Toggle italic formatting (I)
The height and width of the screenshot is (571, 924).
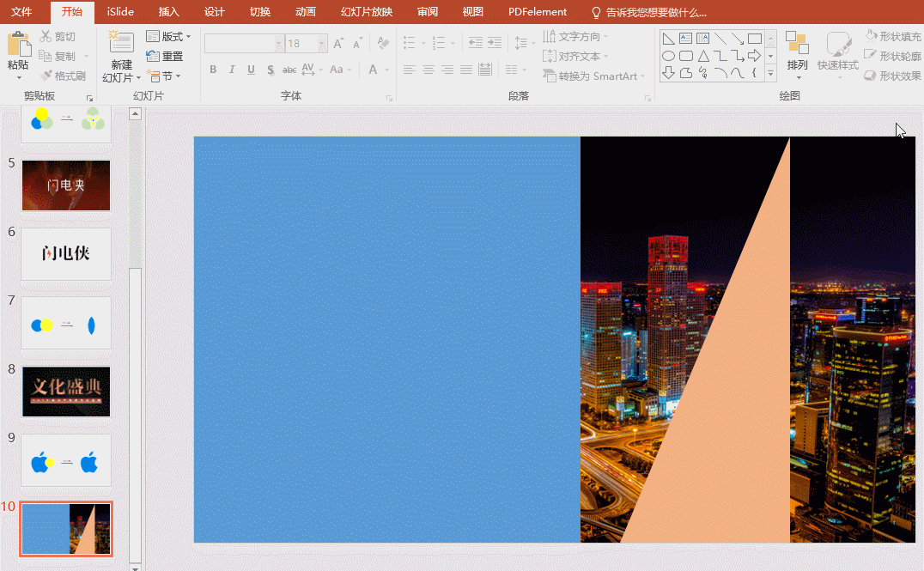click(x=232, y=70)
